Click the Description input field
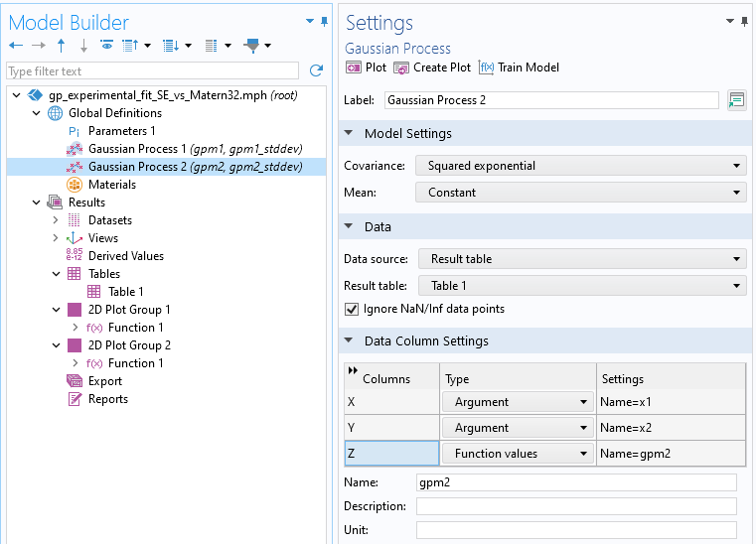Screen dimensions: 756x544 tap(576, 506)
